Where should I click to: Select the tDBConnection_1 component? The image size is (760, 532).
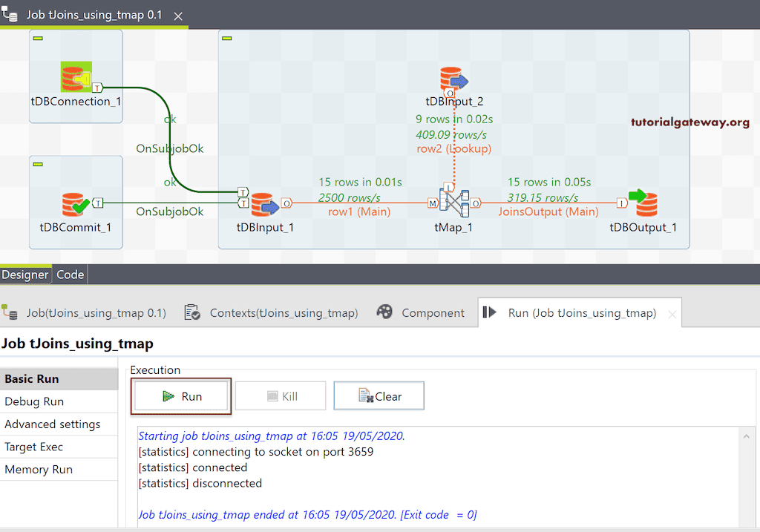(x=75, y=76)
